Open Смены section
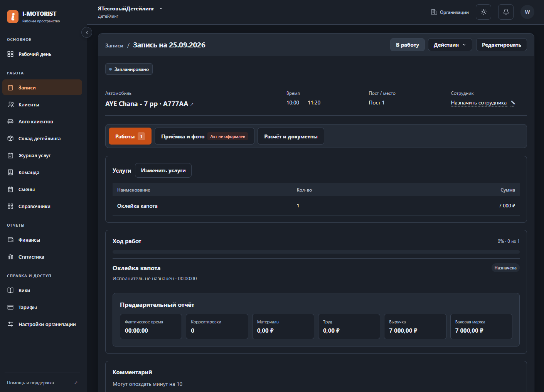This screenshot has height=392, width=544. click(x=42, y=189)
